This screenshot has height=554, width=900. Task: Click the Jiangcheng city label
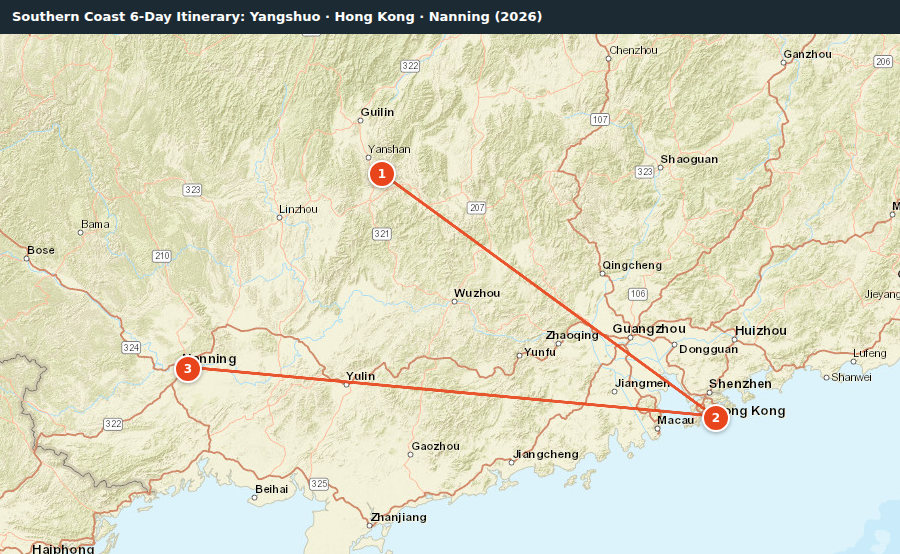(545, 454)
